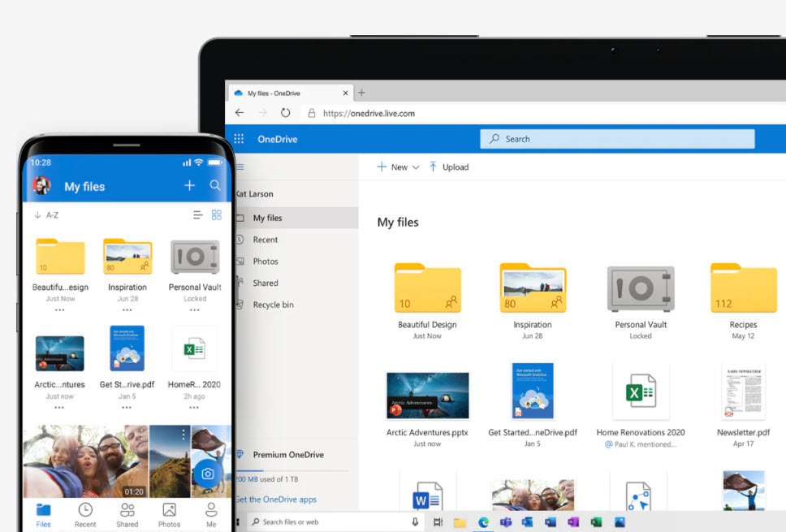Viewport: 786px width, 532px height.
Task: Click the hamburger menu in OneDrive sidebar
Action: (240, 167)
